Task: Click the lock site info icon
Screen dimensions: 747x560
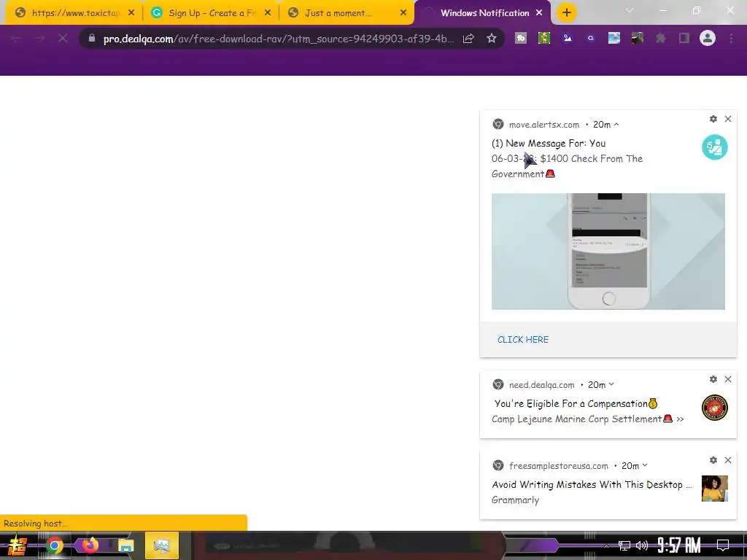Action: coord(92,38)
